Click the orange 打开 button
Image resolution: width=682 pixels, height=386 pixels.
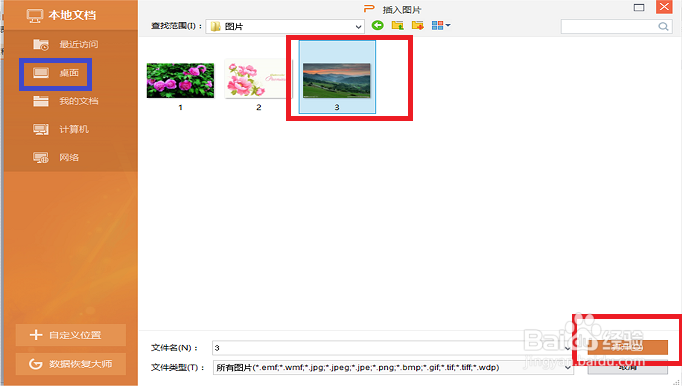[x=627, y=347]
